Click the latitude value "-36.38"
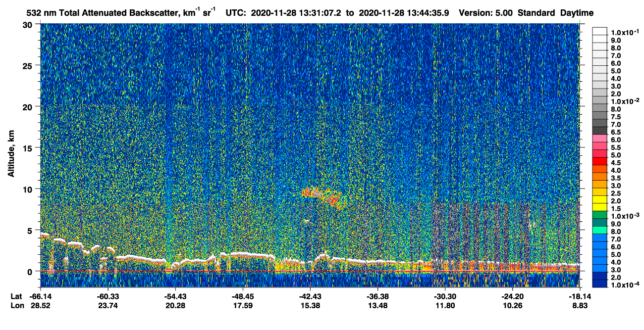This screenshot has width=644, height=330. pyautogui.click(x=377, y=296)
